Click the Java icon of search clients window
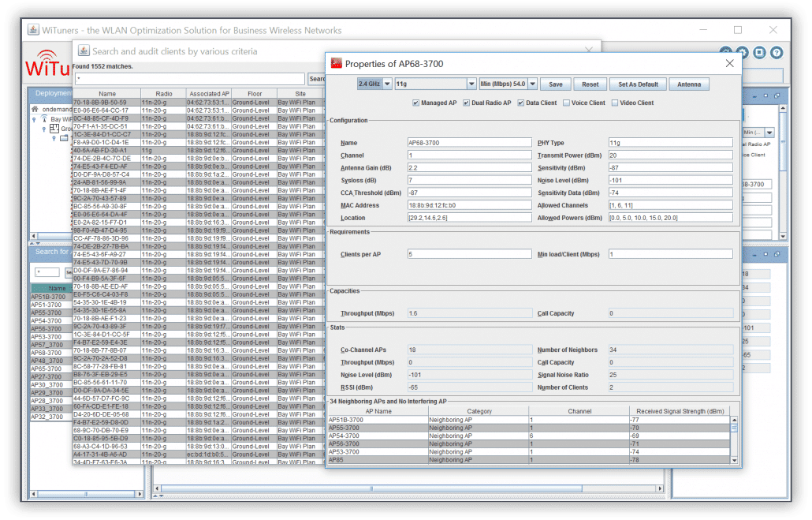This screenshot has width=812, height=520. 84,51
